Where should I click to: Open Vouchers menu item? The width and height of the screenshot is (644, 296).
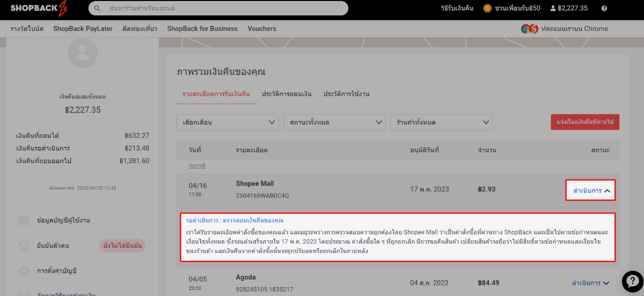click(262, 29)
